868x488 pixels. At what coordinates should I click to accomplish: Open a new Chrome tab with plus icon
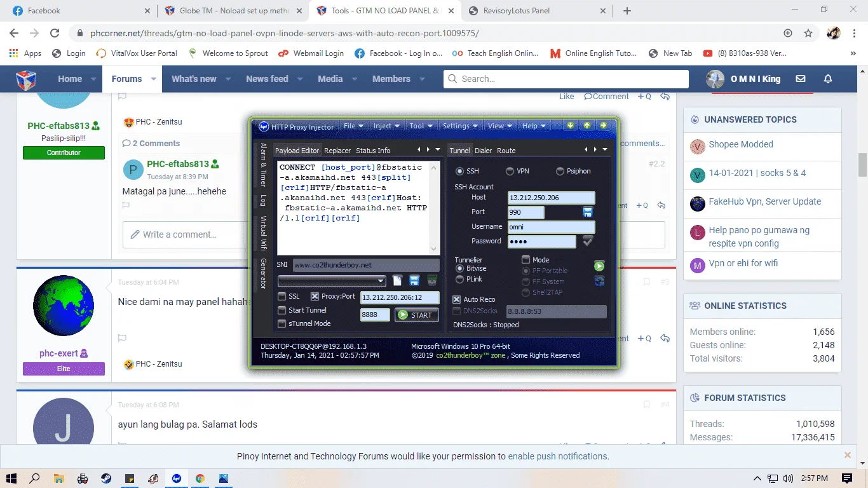tap(627, 11)
